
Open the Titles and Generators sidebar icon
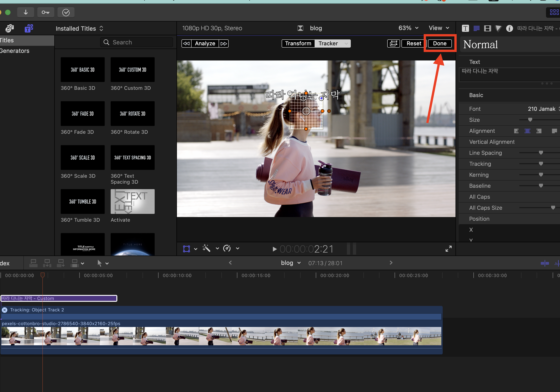coord(29,29)
